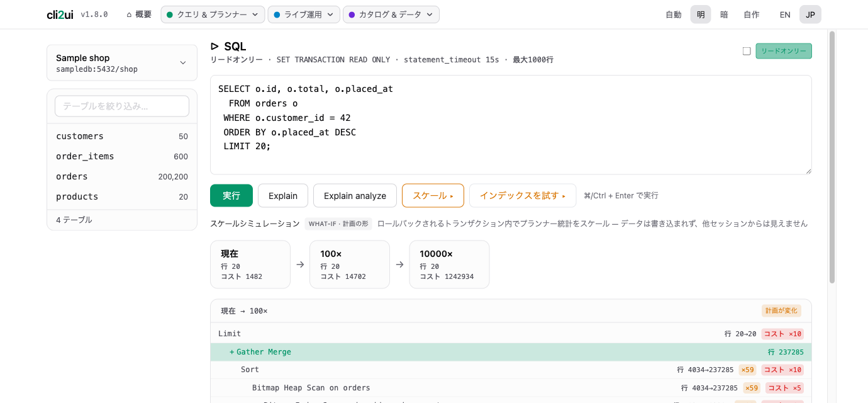Select the 現在 scale card
868x403 pixels.
[x=250, y=264]
